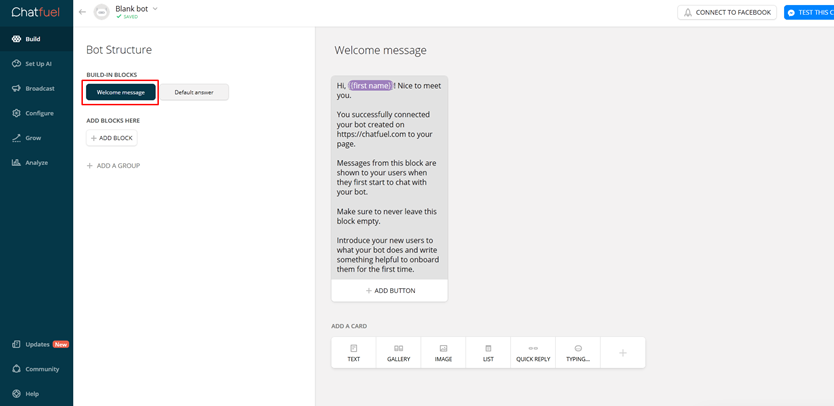The image size is (834, 406).
Task: Click the Welcome message title
Action: pos(380,51)
